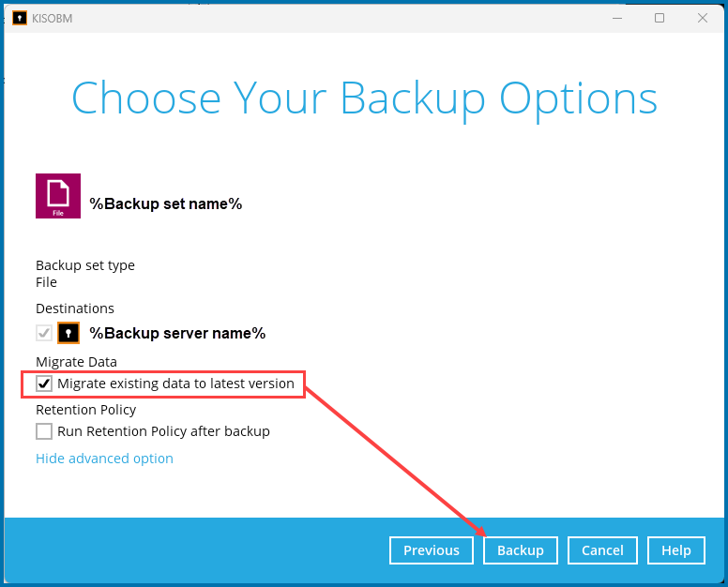Viewport: 728px width, 587px height.
Task: Select the %Backup server name% destination label
Action: pos(177,333)
